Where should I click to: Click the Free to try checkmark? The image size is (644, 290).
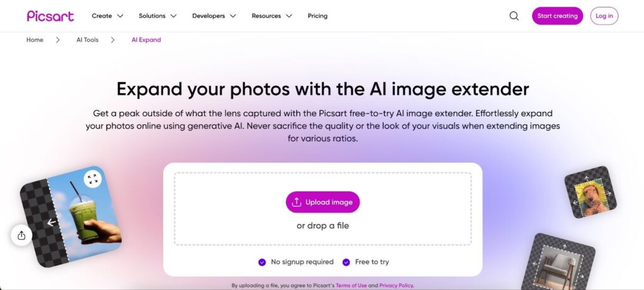click(x=346, y=262)
